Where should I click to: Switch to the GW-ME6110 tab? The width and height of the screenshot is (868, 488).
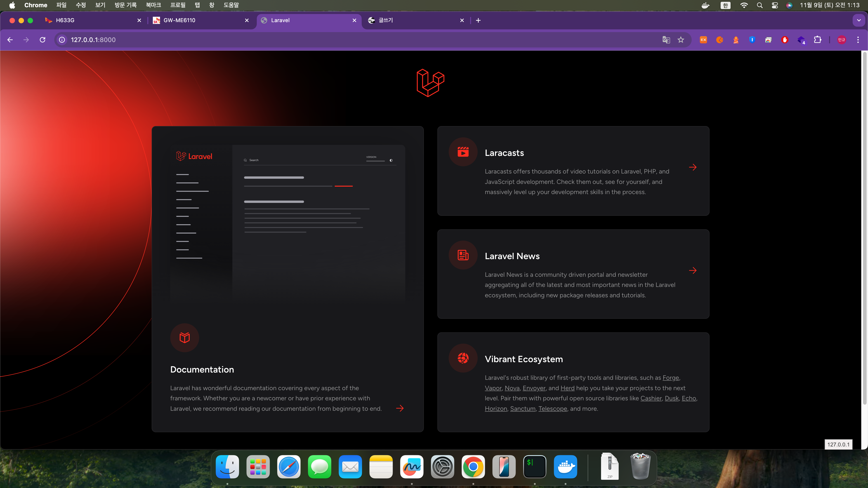[x=179, y=20]
